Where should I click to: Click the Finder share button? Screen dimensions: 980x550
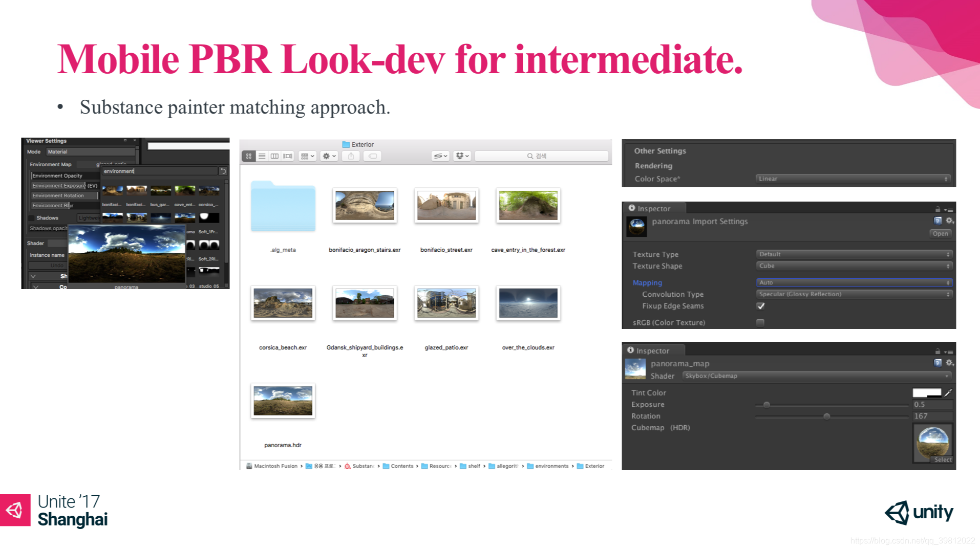click(x=351, y=156)
